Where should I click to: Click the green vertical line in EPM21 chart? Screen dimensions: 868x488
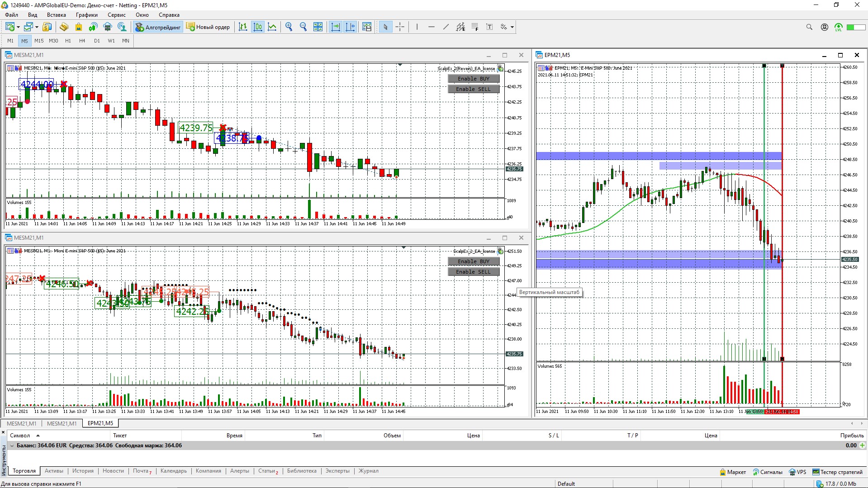click(764, 213)
